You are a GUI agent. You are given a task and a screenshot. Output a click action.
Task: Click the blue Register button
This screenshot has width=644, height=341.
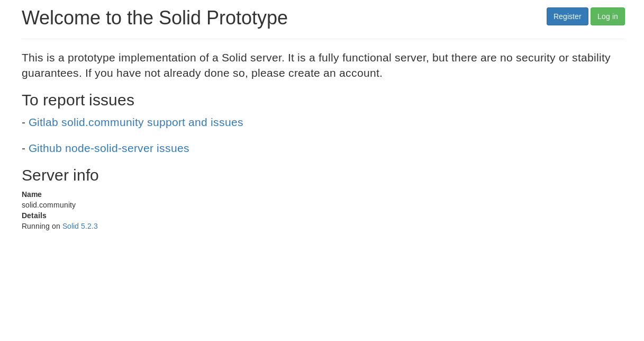point(567,16)
